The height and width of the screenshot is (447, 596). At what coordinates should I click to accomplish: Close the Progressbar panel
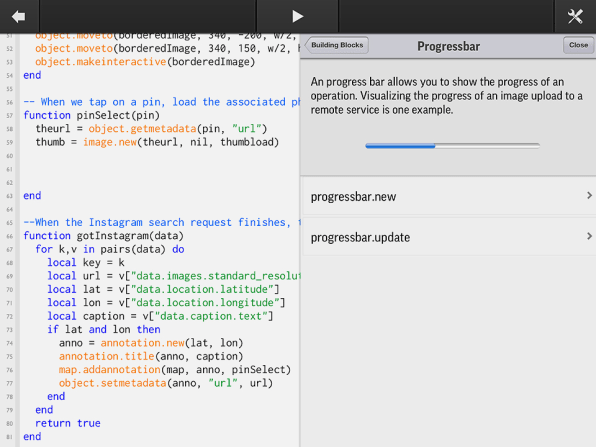pyautogui.click(x=579, y=45)
